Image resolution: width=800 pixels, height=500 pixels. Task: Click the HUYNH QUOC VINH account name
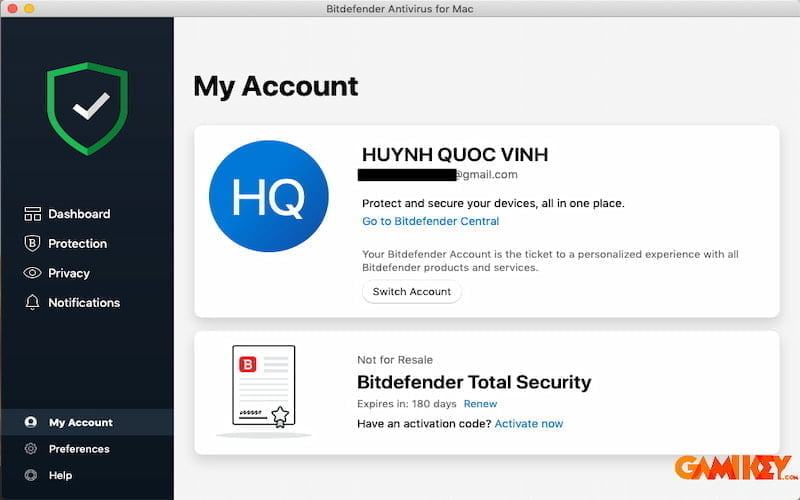click(x=455, y=155)
